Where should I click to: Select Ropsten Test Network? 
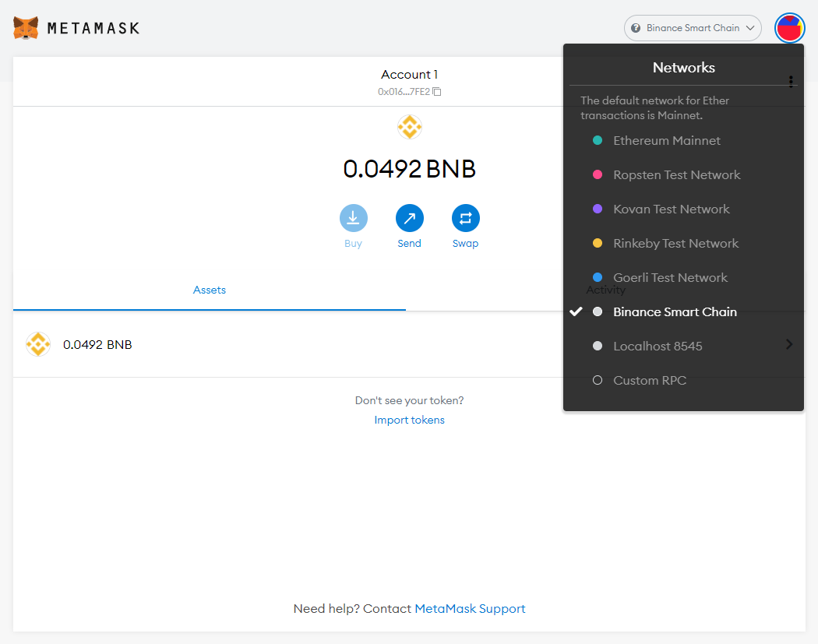coord(683,175)
